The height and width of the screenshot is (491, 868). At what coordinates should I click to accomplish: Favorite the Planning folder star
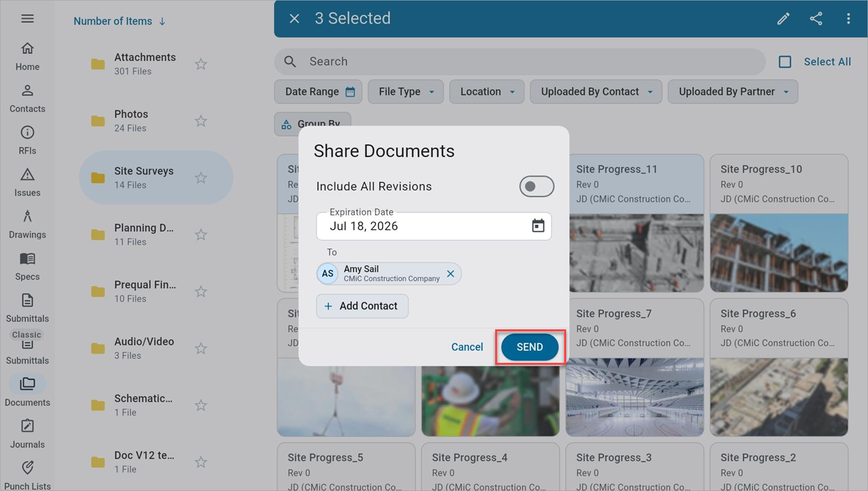(x=201, y=235)
